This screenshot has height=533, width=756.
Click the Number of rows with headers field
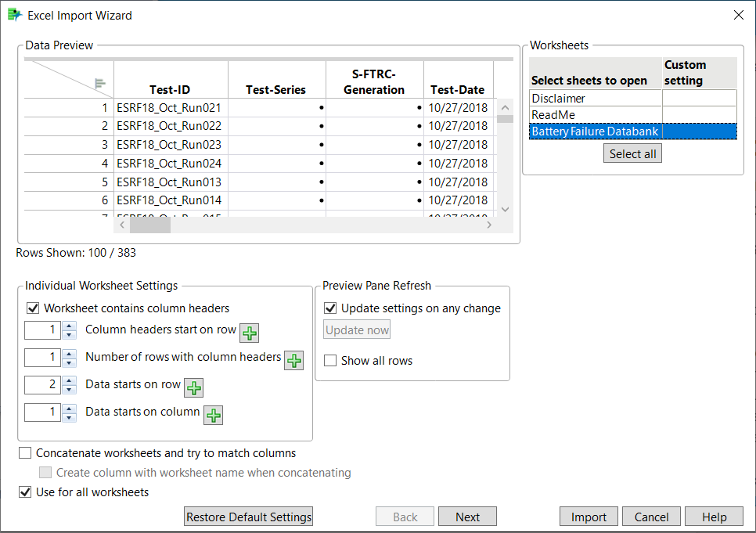click(42, 358)
